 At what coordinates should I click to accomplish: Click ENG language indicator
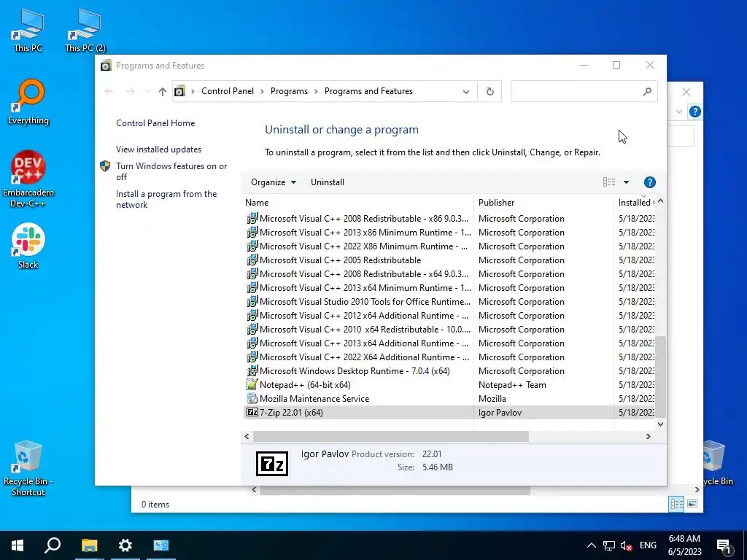click(x=648, y=545)
